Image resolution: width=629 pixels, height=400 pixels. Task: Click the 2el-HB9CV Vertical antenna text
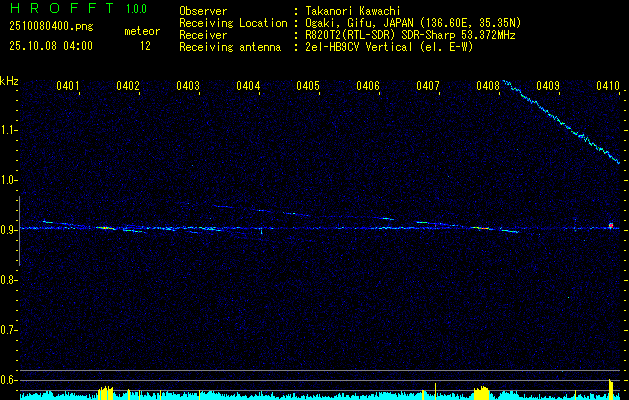click(x=389, y=47)
